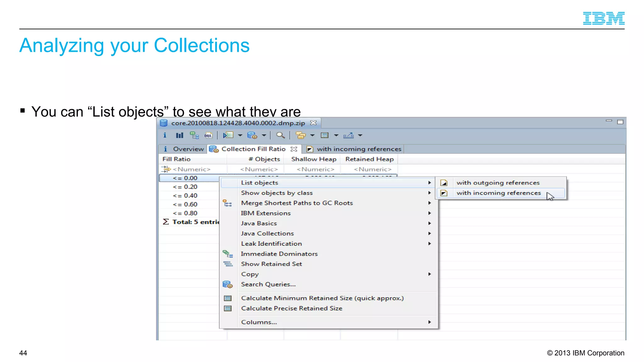Open the Columns... submenu
This screenshot has height=362, width=644.
click(x=328, y=322)
